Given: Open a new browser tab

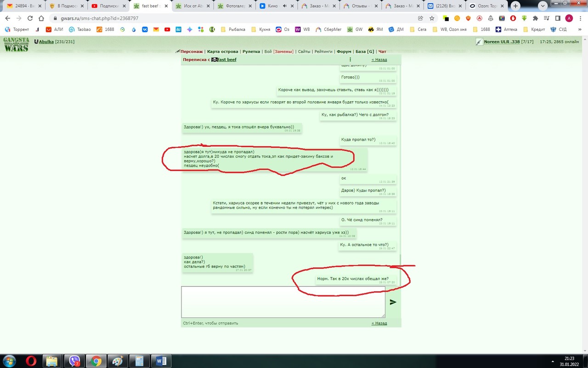Looking at the screenshot, I should 515,6.
